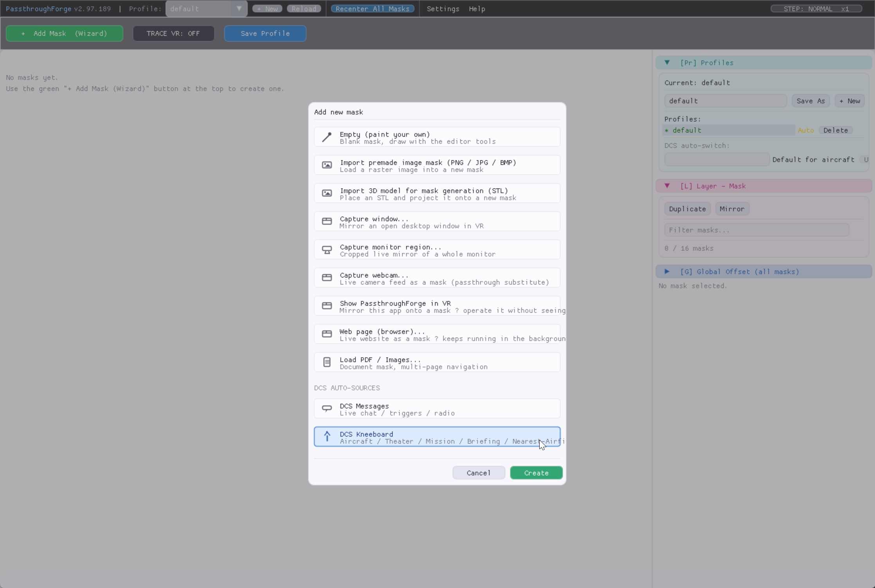Click the window icon beside Web page (browser)
875x588 pixels.
click(x=327, y=334)
